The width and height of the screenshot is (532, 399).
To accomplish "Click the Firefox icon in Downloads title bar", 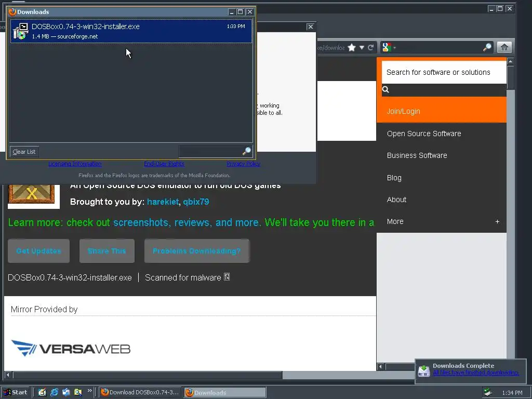I will tap(12, 12).
